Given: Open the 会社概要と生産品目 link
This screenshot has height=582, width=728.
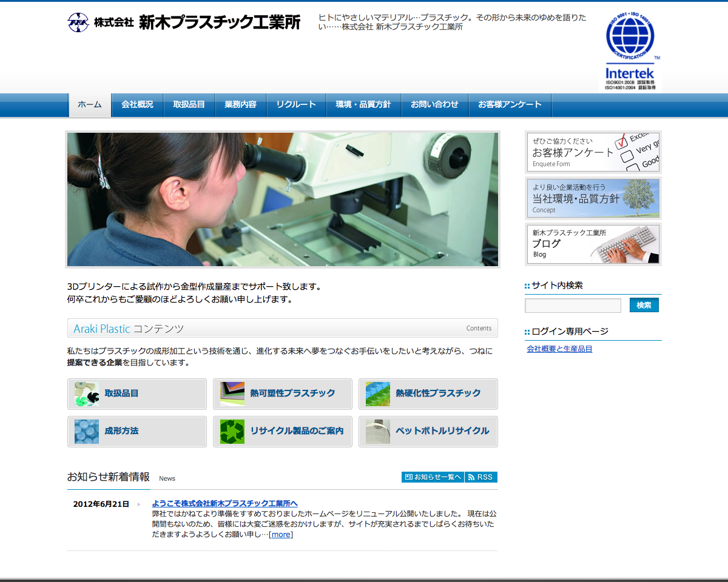Looking at the screenshot, I should coord(559,349).
